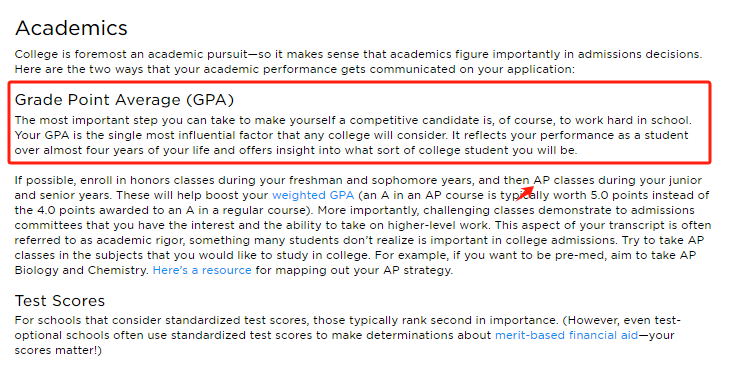Follow the "Here's a resource" link
Viewport: 737px width, 375px height.
pos(202,270)
